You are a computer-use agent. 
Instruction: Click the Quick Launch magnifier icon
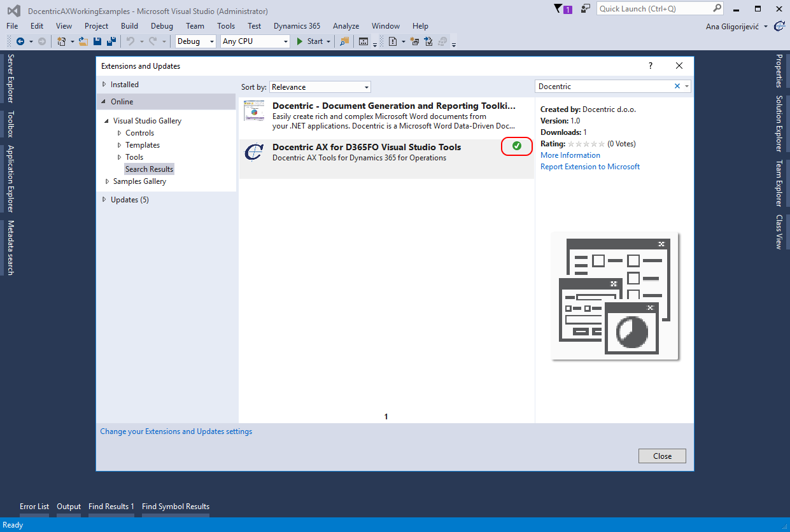pyautogui.click(x=717, y=8)
